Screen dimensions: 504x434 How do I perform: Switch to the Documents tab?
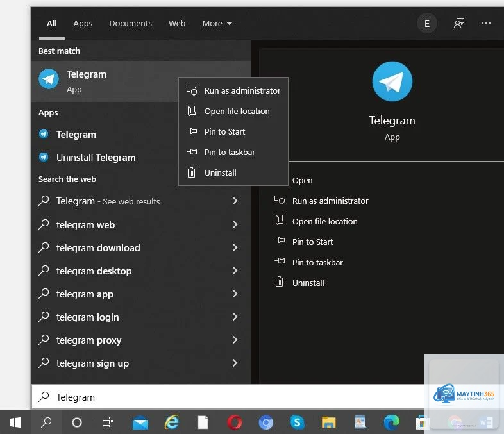130,24
